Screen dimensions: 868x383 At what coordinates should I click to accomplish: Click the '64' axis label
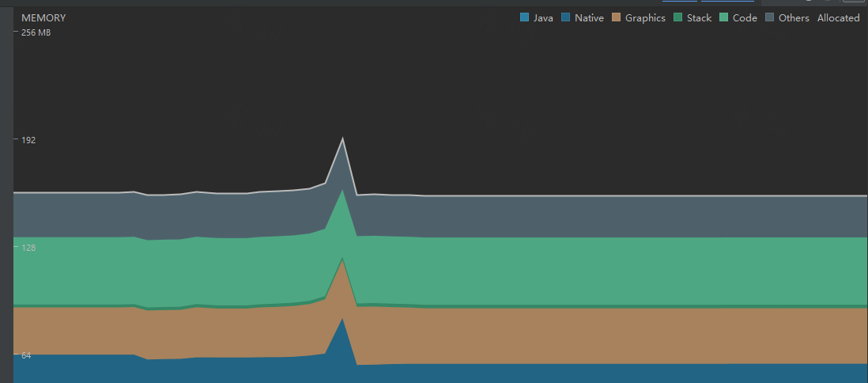[26, 355]
